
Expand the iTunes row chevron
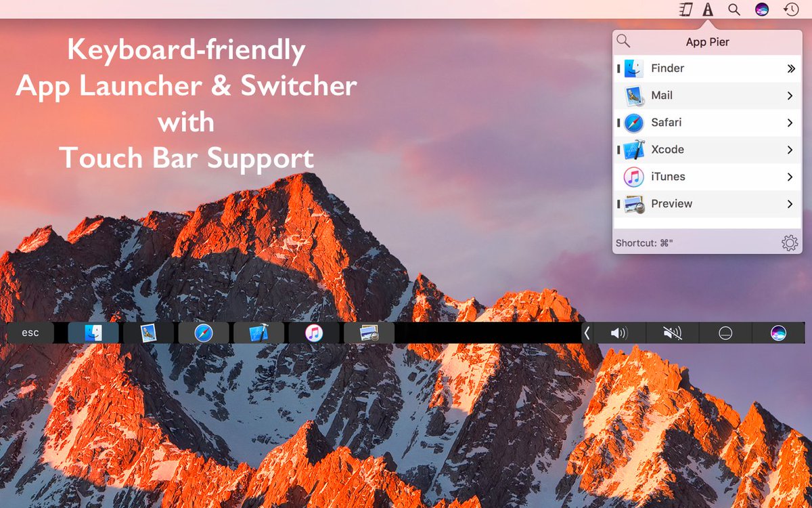[x=790, y=177]
